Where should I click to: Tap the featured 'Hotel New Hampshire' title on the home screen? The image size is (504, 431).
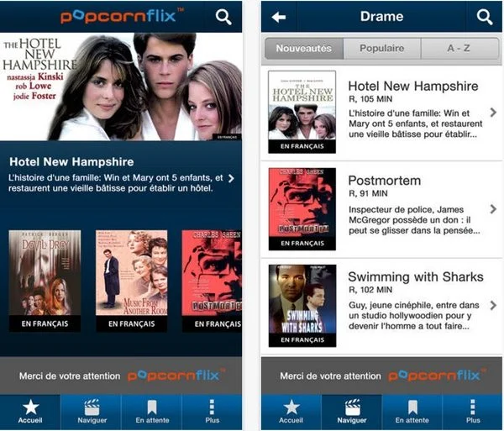[x=71, y=161]
